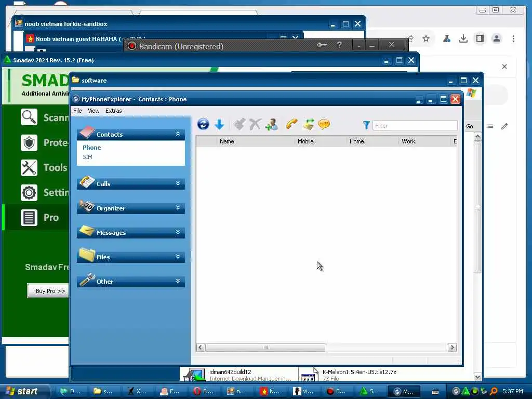Viewport: 532px width, 399px height.
Task: Open Scanner magnifier icon in Smadav
Action: click(29, 117)
